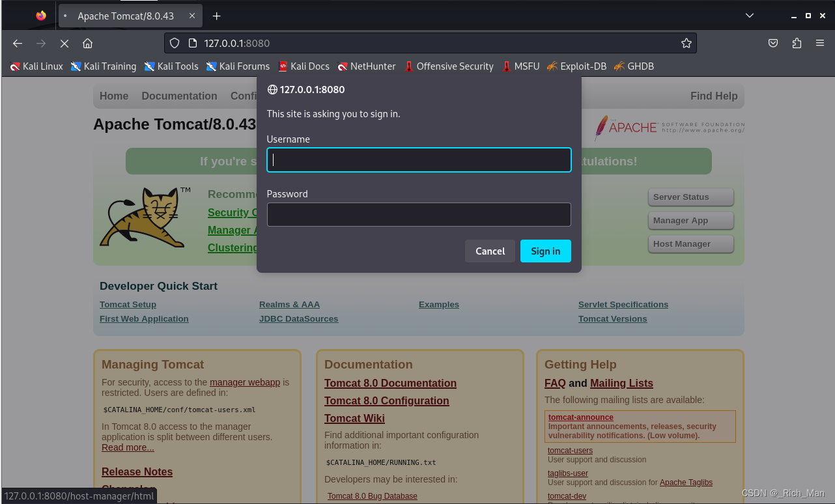The width and height of the screenshot is (835, 504).
Task: Open the NetHunter bookmark
Action: click(366, 66)
